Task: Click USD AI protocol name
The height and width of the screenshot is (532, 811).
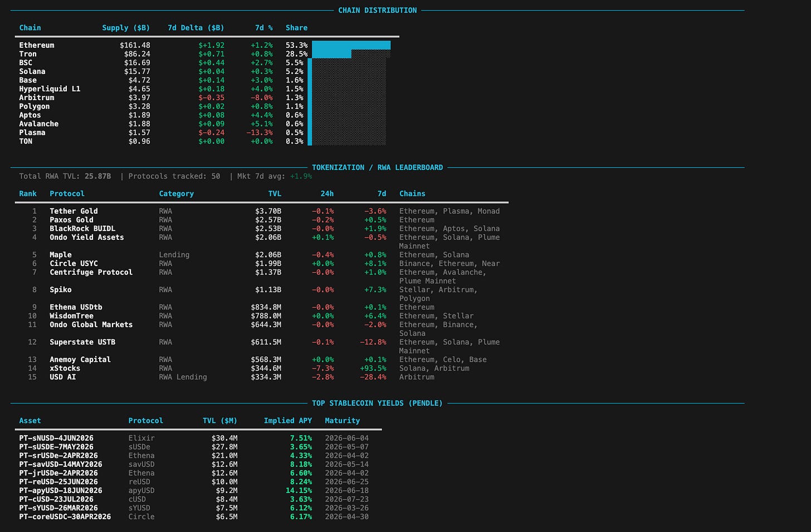Action: coord(63,377)
